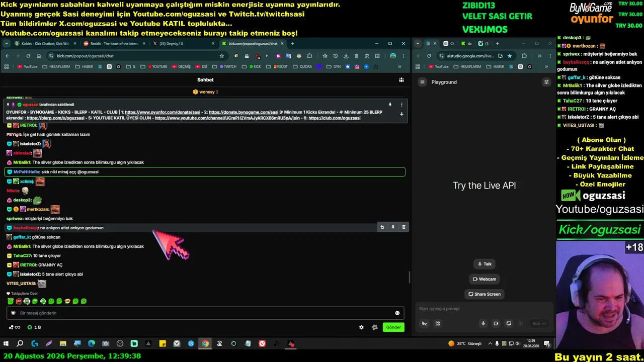
Task: Open the club.com/oguzsasi link
Action: 335,118
